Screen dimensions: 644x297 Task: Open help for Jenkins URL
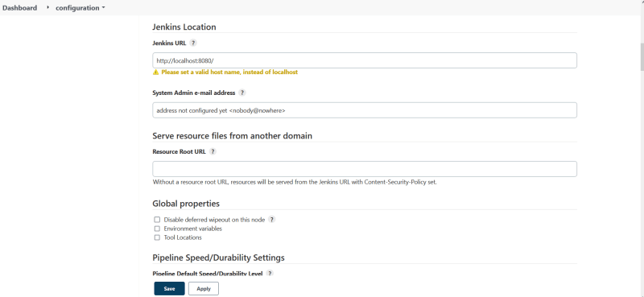[x=193, y=43]
